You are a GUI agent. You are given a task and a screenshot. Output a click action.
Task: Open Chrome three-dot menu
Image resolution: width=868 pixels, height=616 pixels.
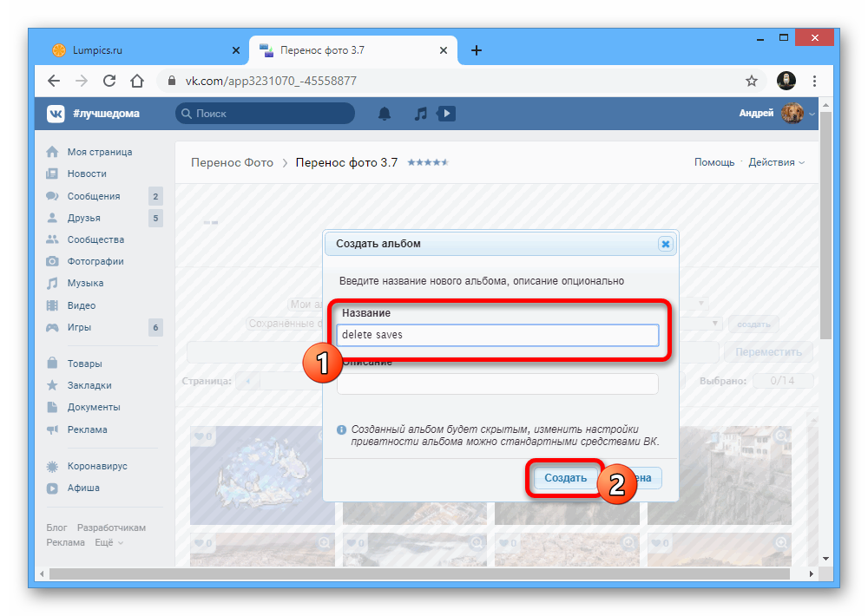point(814,81)
